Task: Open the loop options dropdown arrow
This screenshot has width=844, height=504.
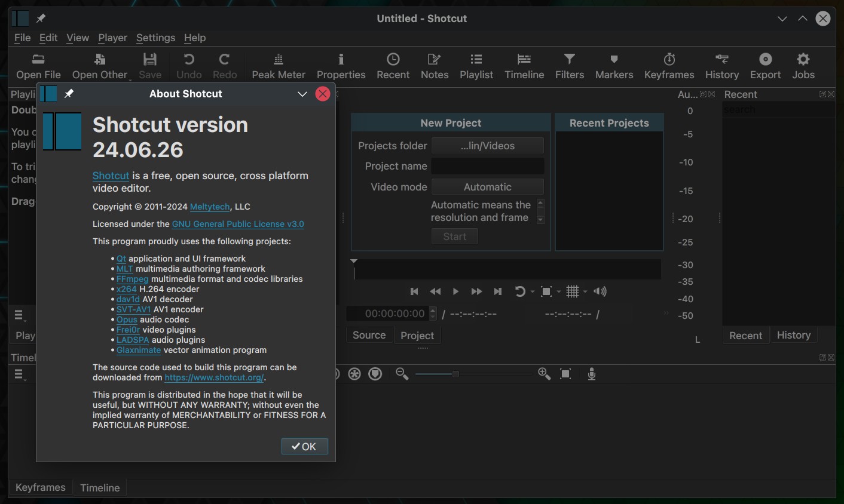Action: tap(533, 292)
